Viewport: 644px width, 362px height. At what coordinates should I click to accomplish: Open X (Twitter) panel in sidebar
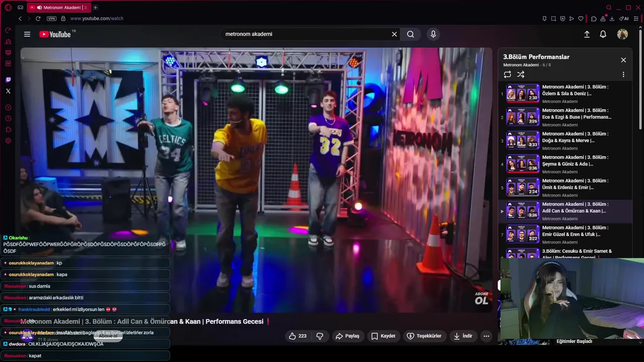8,91
